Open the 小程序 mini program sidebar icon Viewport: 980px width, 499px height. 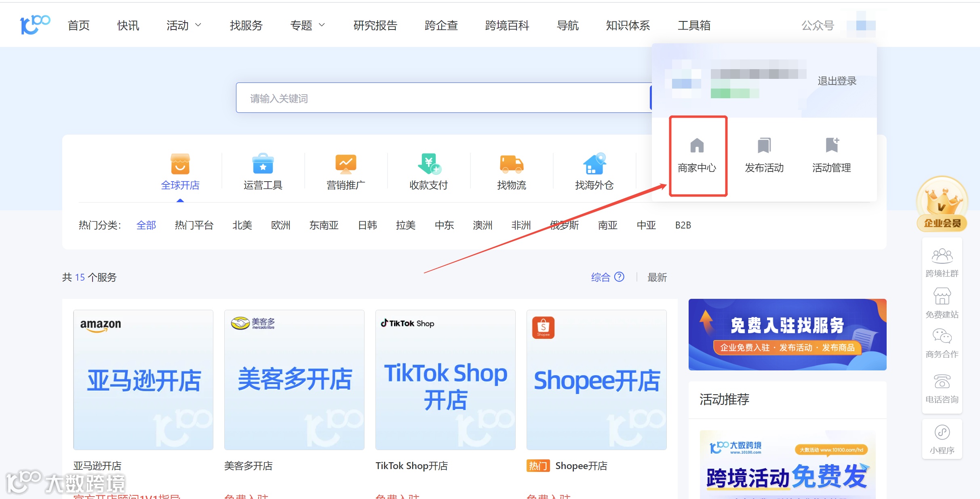[x=942, y=433]
